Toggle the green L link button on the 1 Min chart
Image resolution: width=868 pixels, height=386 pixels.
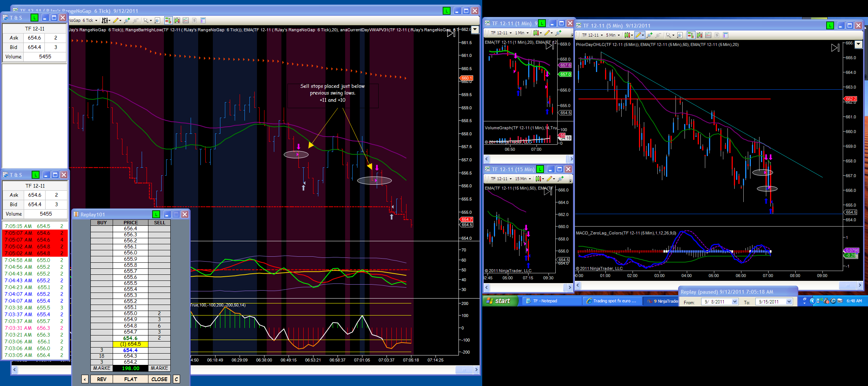(x=542, y=23)
